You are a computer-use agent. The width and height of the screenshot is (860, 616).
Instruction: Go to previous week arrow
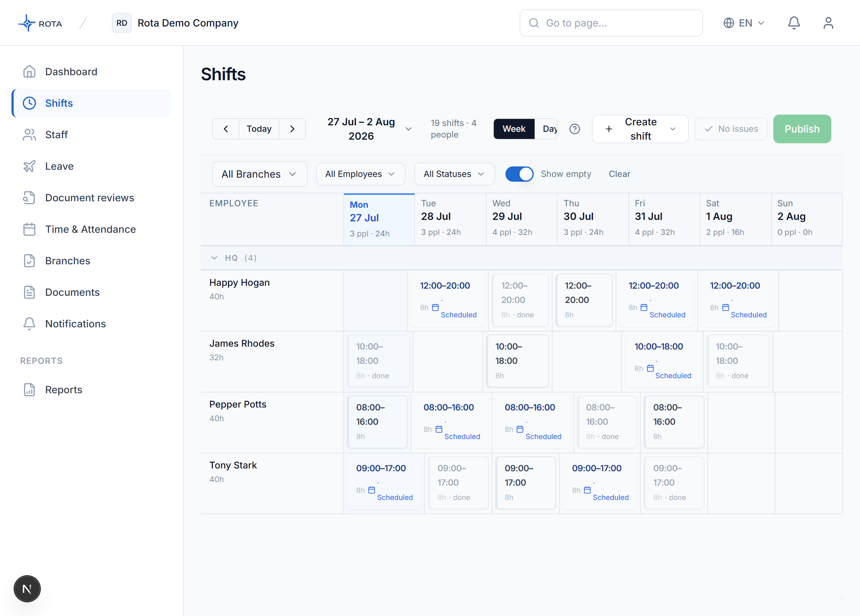tap(226, 129)
